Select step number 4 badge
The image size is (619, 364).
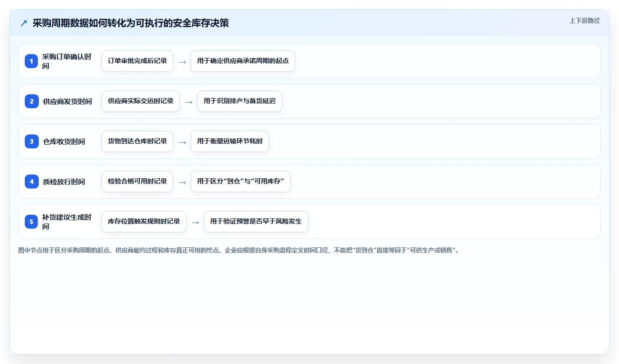pos(31,182)
